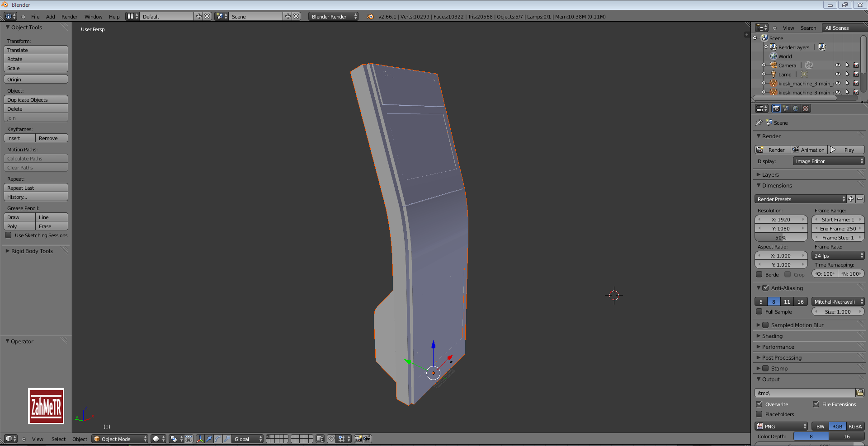The height and width of the screenshot is (446, 868).
Task: Click the Duplicate Objects button
Action: [36, 100]
